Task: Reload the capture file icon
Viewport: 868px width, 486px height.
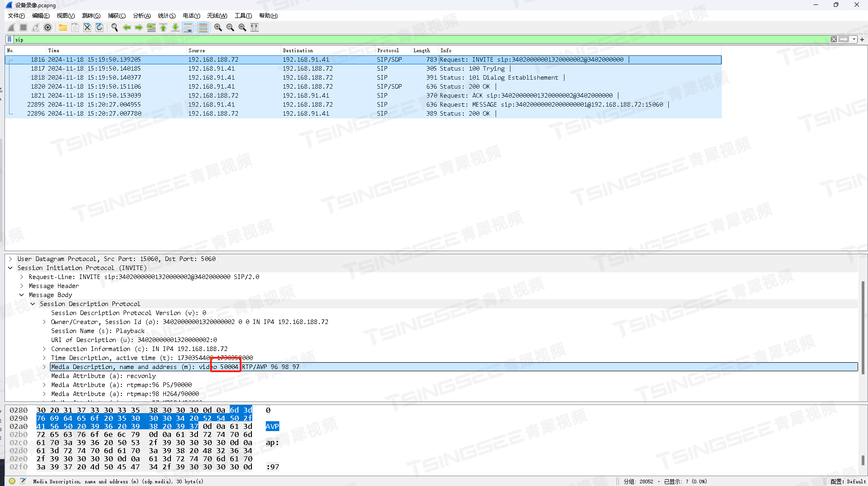Action: (99, 27)
